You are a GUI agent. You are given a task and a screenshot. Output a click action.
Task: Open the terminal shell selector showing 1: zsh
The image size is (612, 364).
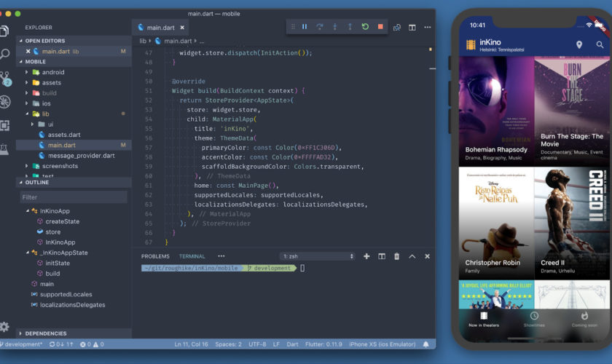tap(317, 256)
